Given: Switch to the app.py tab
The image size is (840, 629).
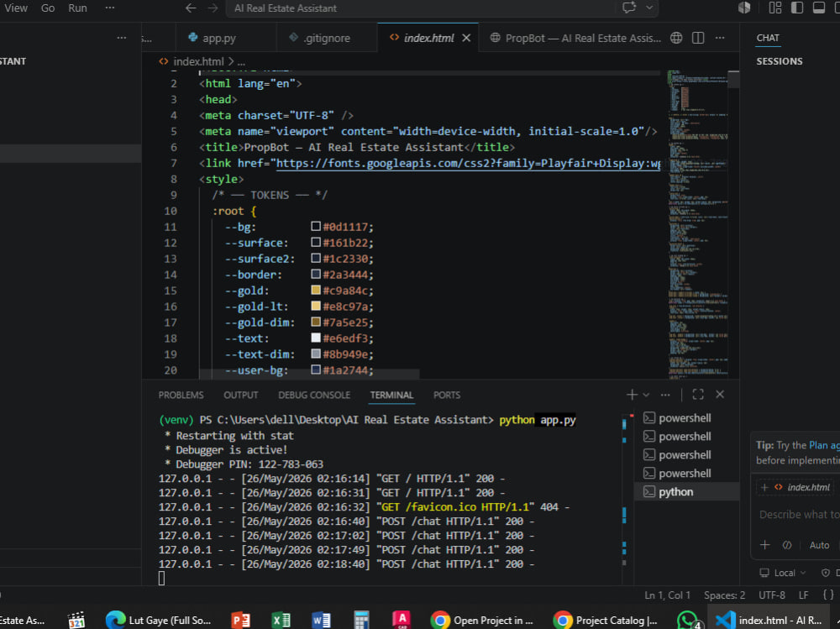Looking at the screenshot, I should point(219,38).
